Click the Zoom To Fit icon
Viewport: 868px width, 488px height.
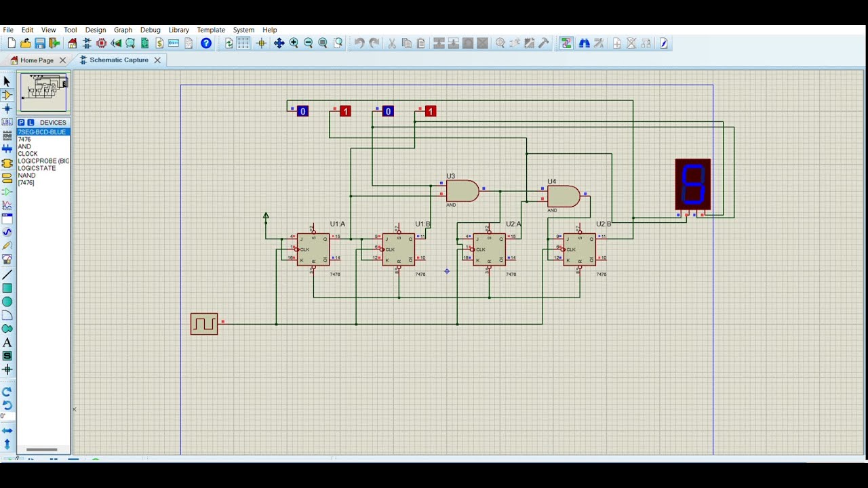tap(323, 43)
